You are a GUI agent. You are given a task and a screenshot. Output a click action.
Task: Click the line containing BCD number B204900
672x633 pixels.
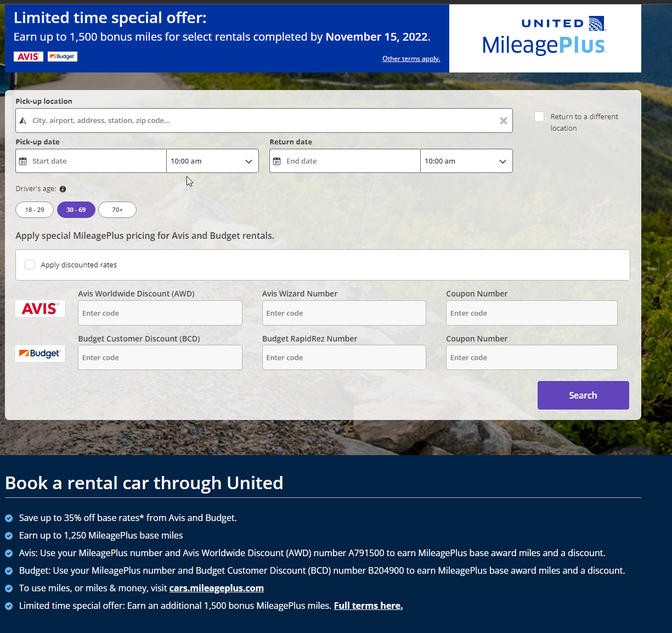pyautogui.click(x=322, y=570)
